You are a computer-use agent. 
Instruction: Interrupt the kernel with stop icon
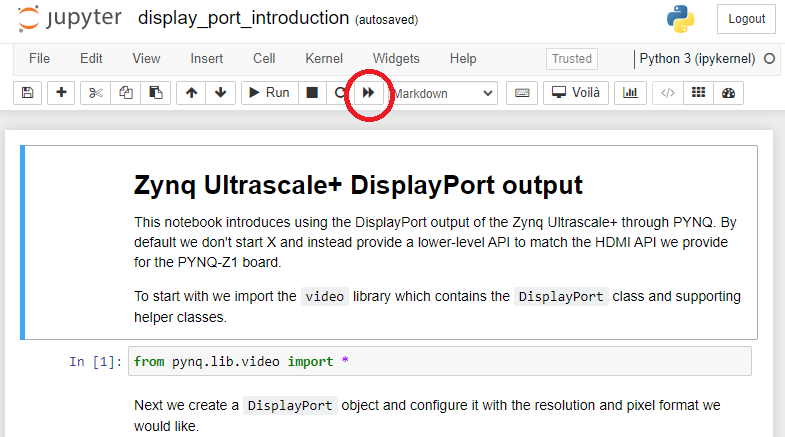point(312,93)
